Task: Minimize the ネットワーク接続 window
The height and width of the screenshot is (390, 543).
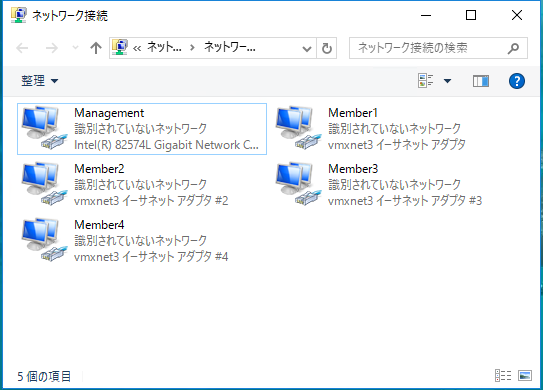Action: (426, 15)
